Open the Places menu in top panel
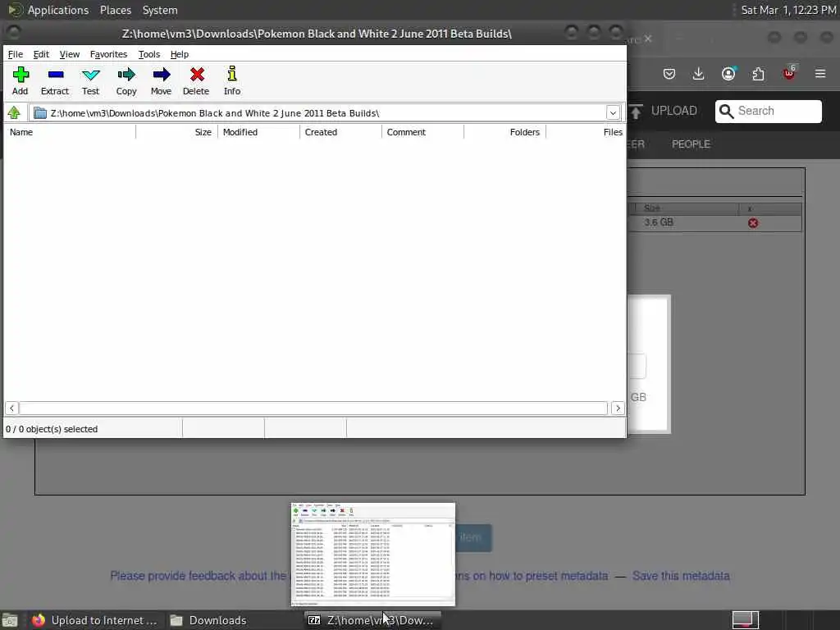Image resolution: width=840 pixels, height=630 pixels. 115,10
